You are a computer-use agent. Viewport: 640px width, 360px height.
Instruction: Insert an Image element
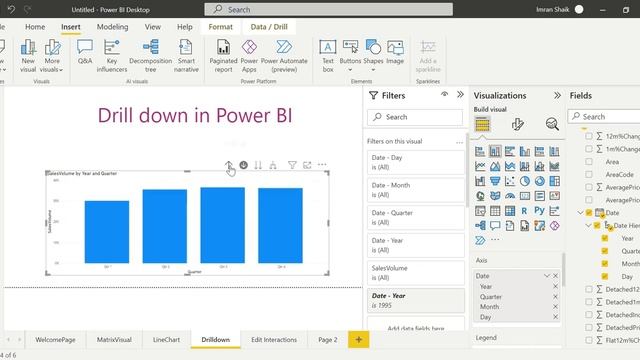pos(395,52)
